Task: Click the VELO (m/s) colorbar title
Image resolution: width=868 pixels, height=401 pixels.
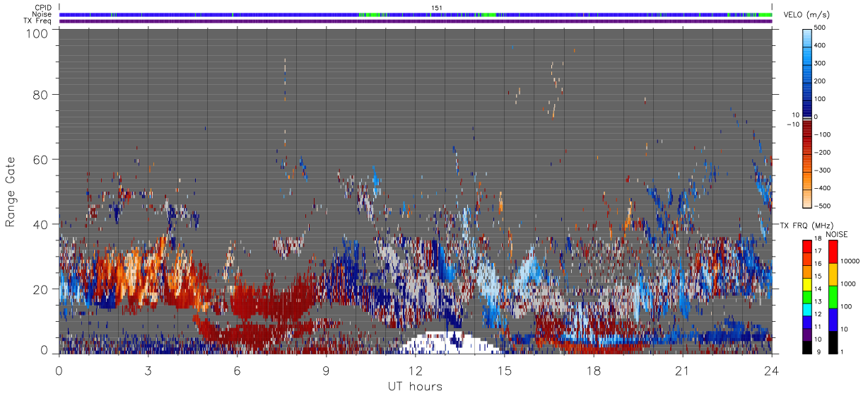Action: point(807,16)
